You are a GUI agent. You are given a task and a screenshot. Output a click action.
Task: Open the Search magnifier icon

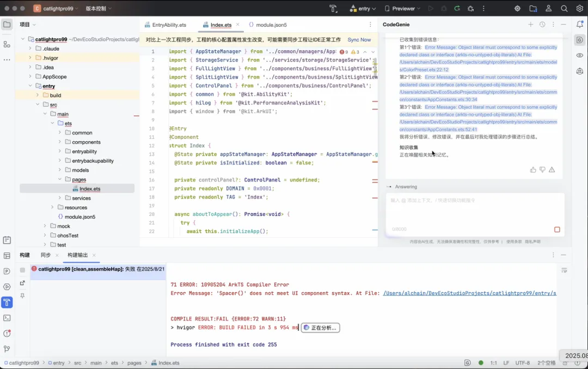564,9
